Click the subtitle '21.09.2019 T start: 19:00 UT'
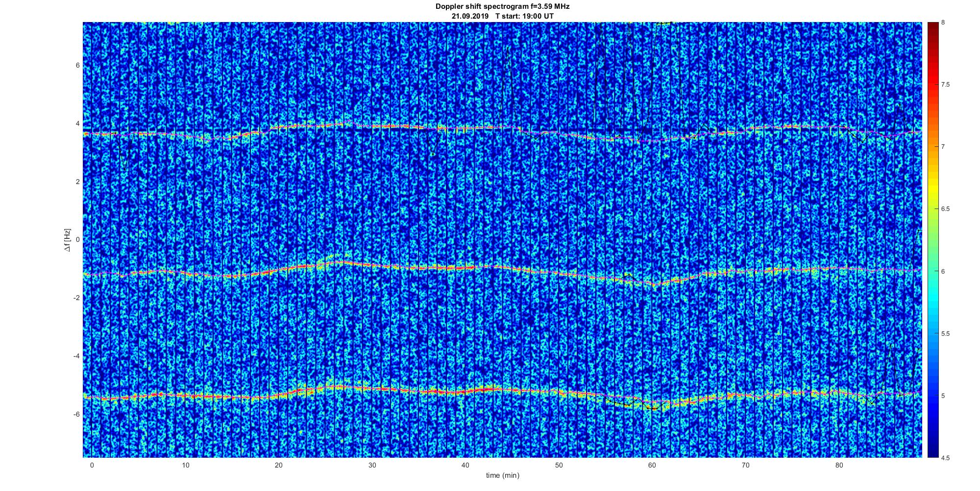Screen dimensions: 980x491 click(503, 16)
